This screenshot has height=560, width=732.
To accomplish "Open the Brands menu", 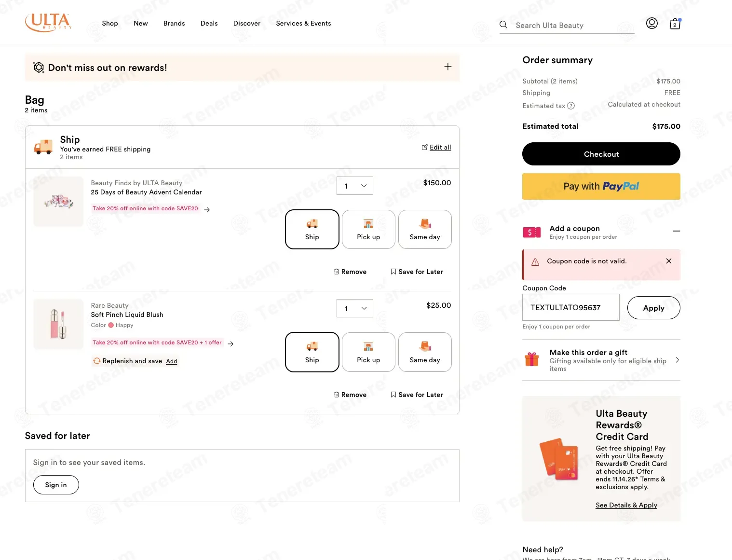I will [174, 23].
